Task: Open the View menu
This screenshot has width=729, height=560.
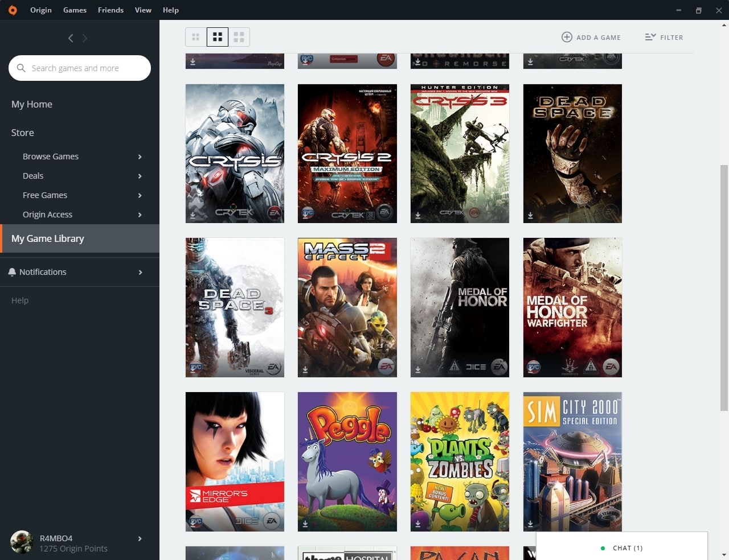Action: pos(143,10)
